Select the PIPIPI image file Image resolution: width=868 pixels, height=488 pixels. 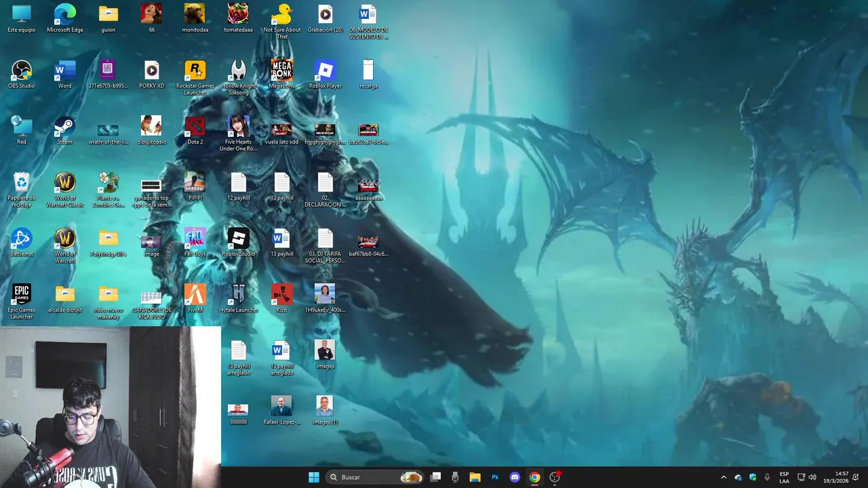point(195,186)
